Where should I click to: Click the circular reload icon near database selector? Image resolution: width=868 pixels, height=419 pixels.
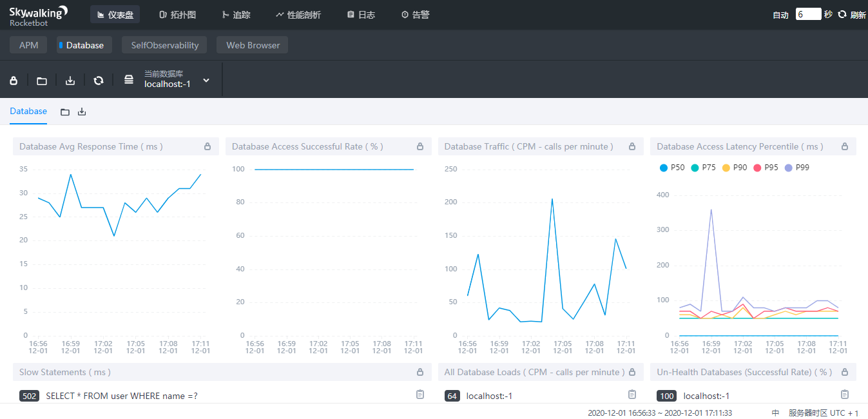click(99, 81)
